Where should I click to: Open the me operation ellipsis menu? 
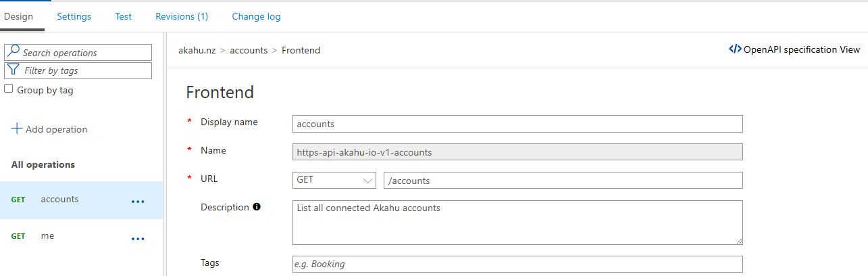click(x=138, y=238)
